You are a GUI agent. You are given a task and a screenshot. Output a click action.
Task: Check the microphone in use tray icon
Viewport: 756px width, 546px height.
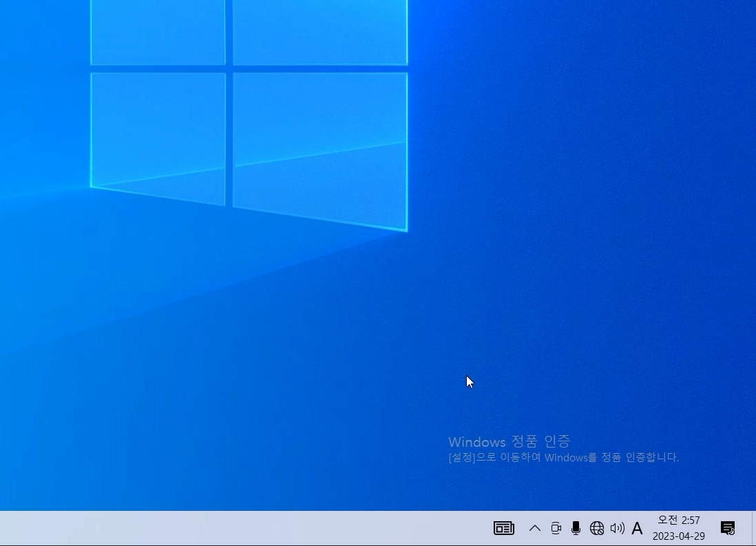(x=576, y=528)
